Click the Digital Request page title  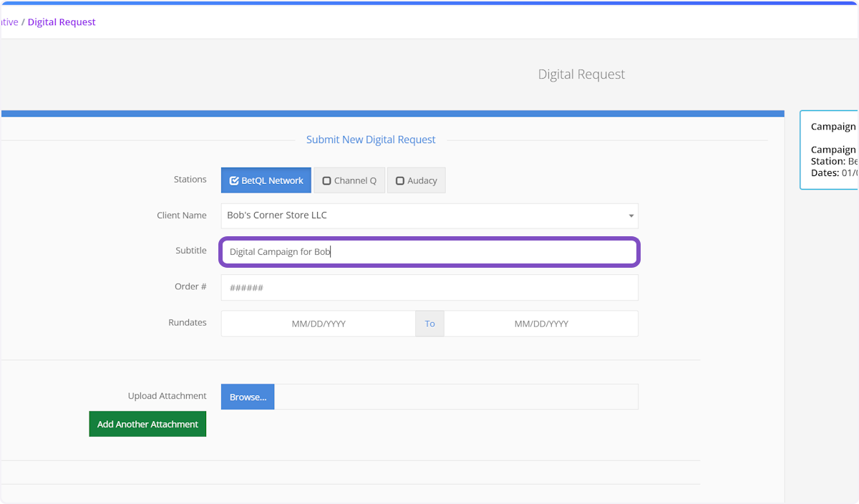pyautogui.click(x=581, y=74)
